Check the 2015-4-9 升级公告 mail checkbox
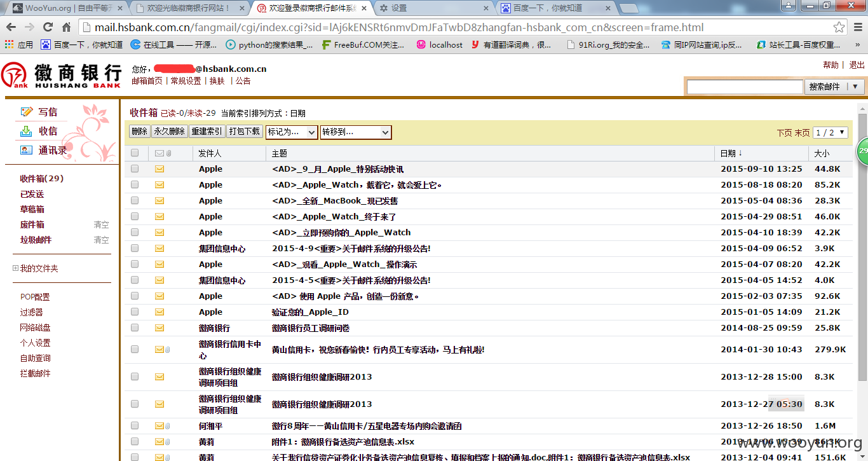 (x=135, y=249)
